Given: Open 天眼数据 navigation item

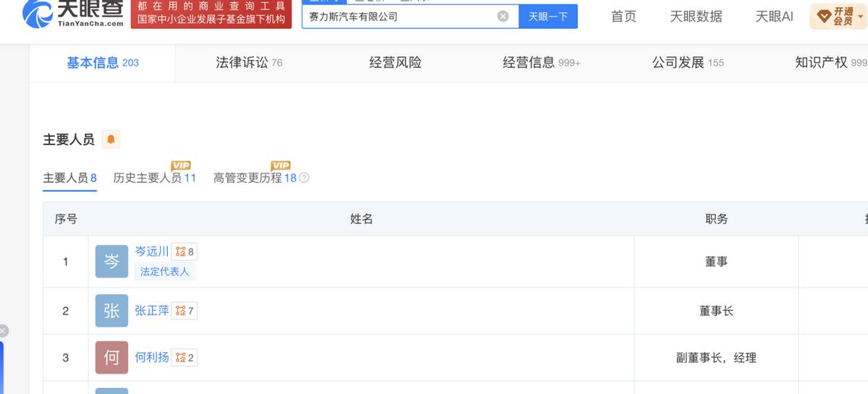Looking at the screenshot, I should point(696,16).
